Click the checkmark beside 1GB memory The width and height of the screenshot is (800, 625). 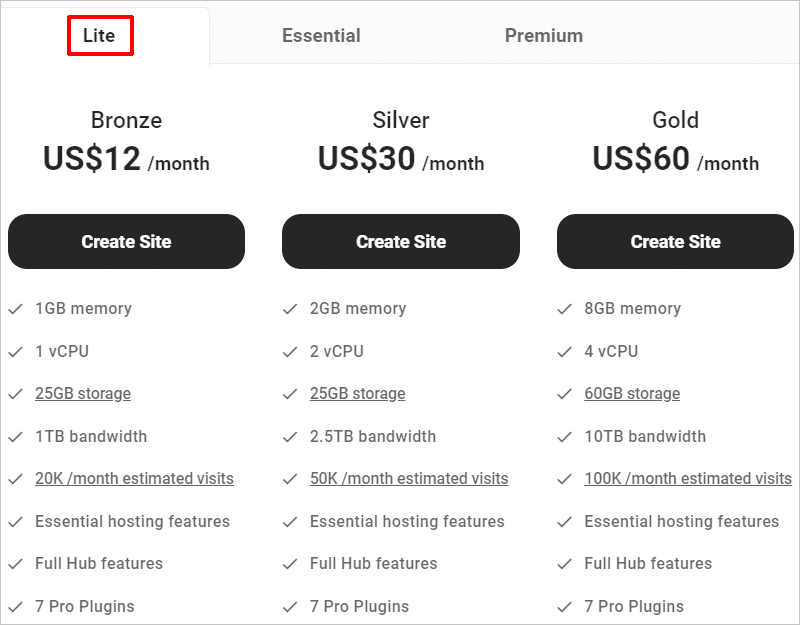point(16,309)
